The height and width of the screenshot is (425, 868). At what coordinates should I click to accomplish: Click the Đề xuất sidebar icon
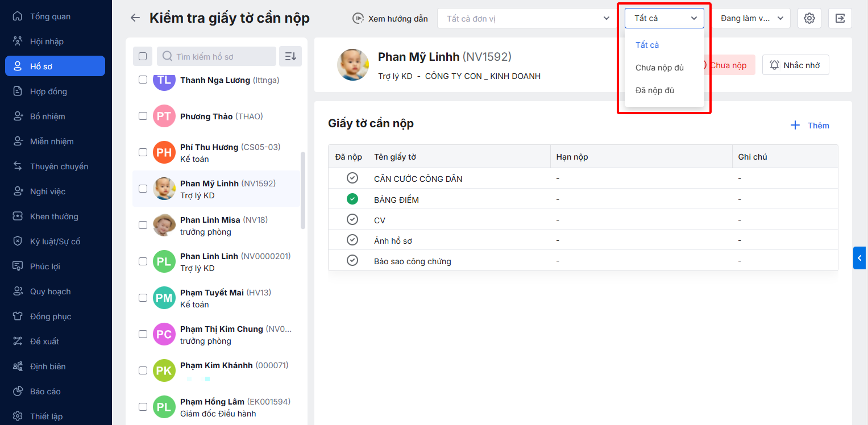point(18,341)
